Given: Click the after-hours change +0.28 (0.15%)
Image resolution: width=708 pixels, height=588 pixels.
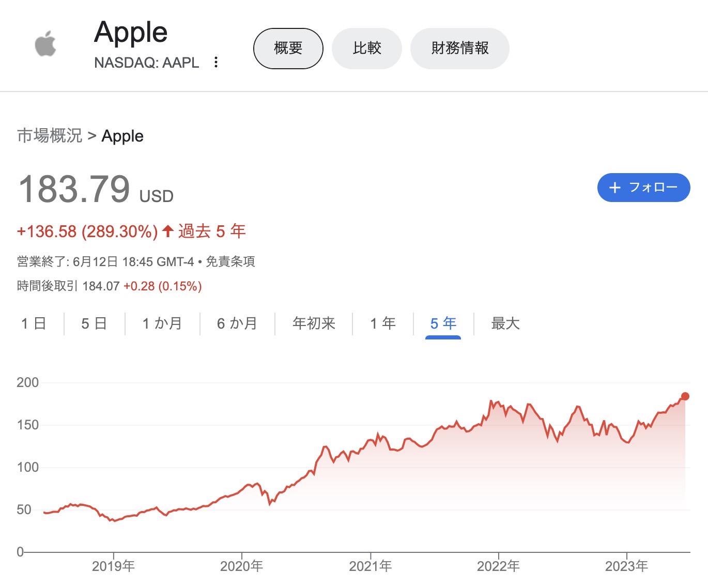Looking at the screenshot, I should (163, 286).
